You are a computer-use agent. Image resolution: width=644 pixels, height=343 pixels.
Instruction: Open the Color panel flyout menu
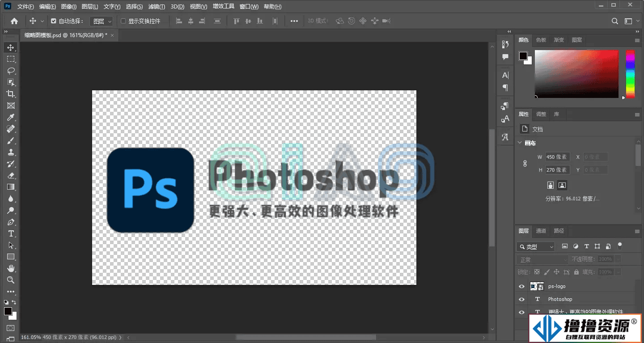(x=637, y=40)
